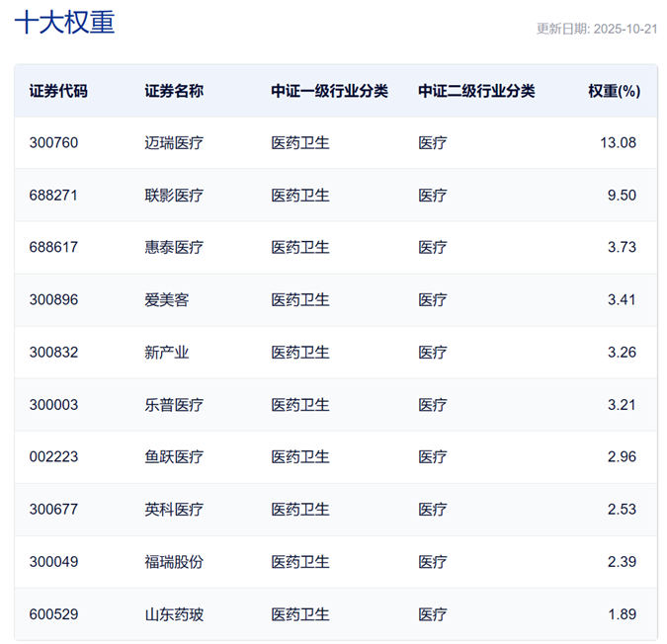The width and height of the screenshot is (667, 644).
Task: Click the 中证一级行业分类 column header
Action: tap(330, 91)
